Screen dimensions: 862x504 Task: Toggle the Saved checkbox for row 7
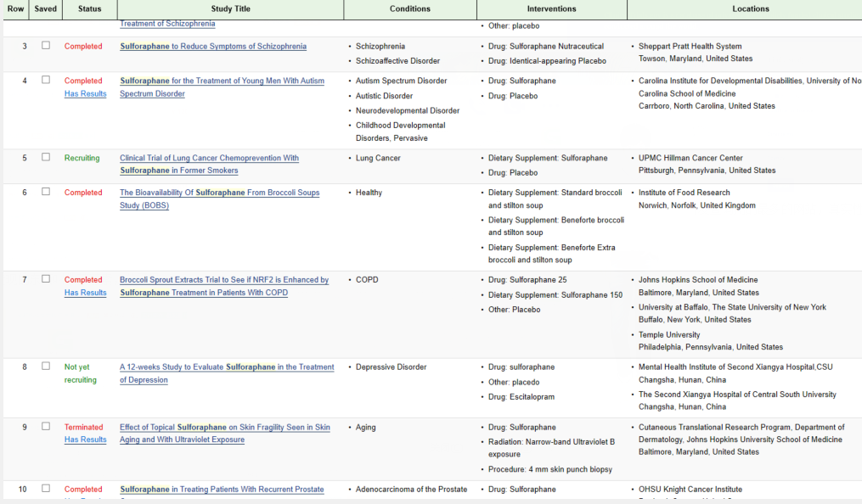click(46, 279)
